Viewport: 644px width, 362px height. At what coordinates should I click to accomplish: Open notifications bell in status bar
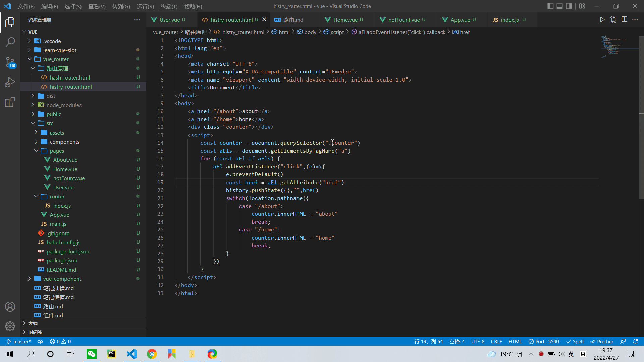coord(635,341)
